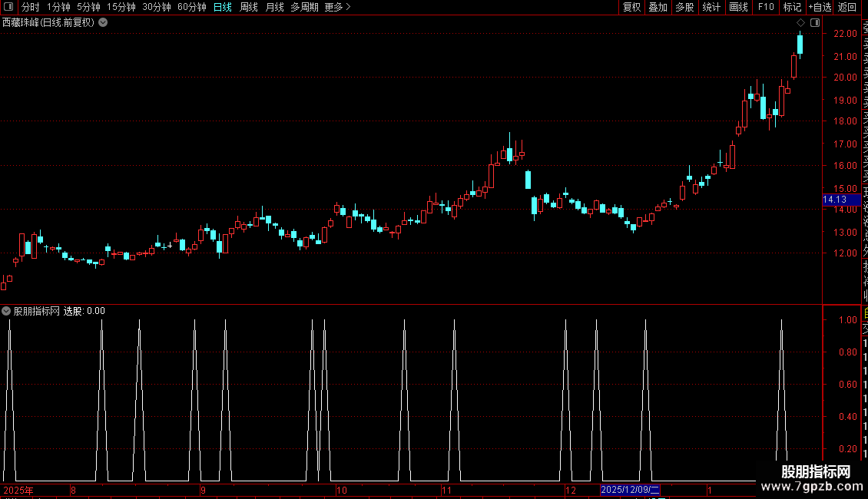Image resolution: width=868 pixels, height=499 pixels.
Task: Expand the 西藏珠峰 chart title dropdown arrow
Action: point(103,23)
